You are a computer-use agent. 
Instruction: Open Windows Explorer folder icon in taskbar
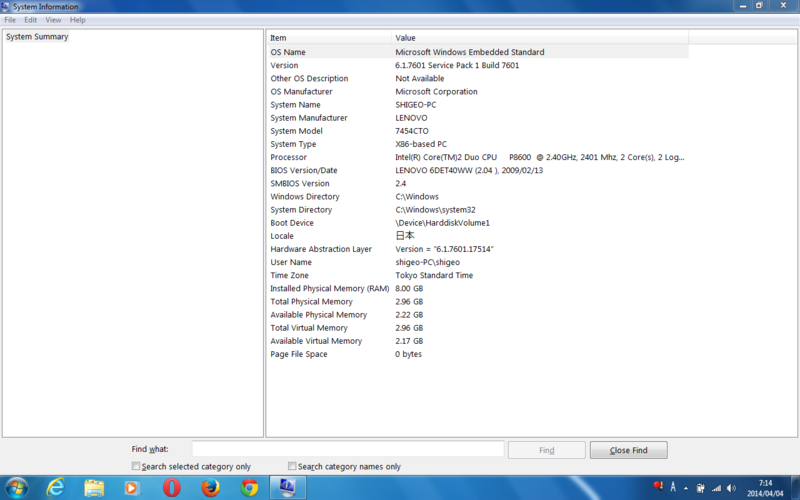point(94,488)
